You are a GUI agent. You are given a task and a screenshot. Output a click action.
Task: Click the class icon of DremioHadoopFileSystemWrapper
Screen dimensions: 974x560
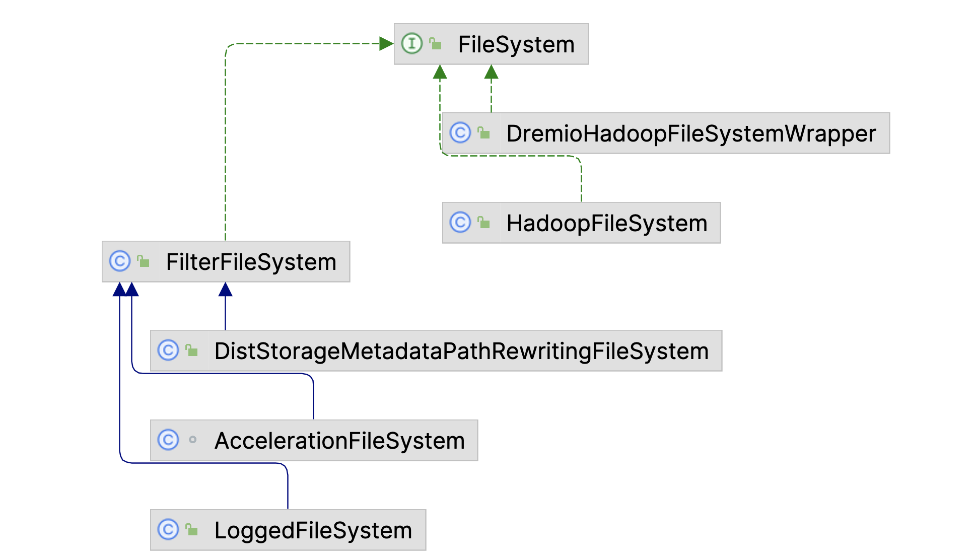[460, 132]
